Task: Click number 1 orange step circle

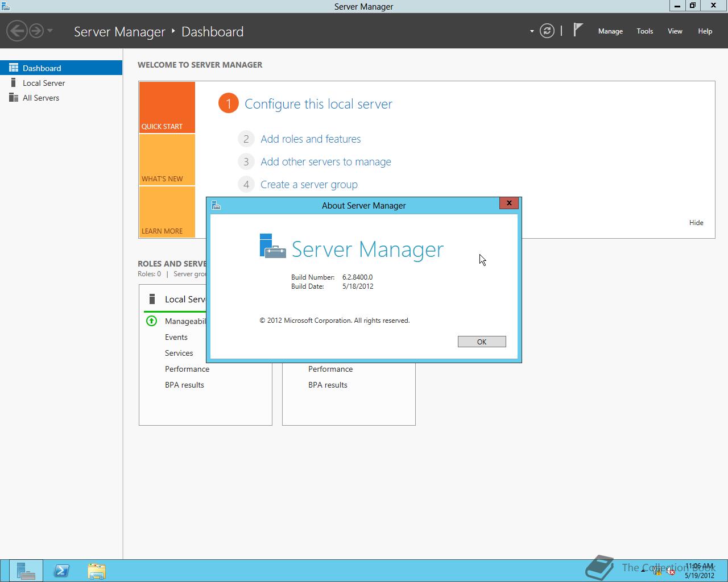Action: (x=228, y=103)
